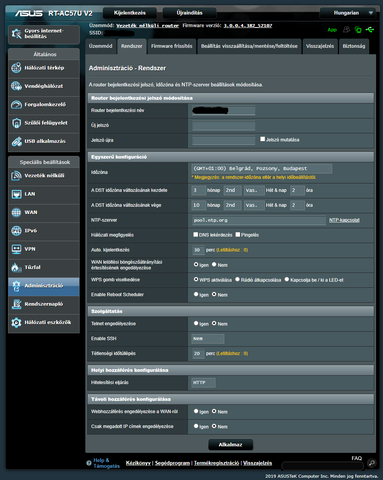Open Hitelesítési eljárás HTTP dropdown
The image size is (383, 480).
(203, 383)
